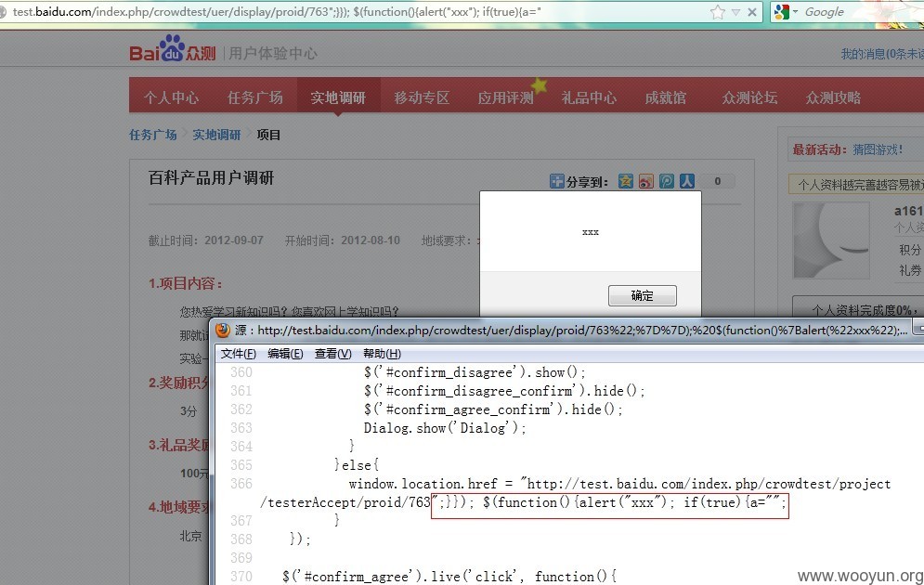Click the Firefox icon of source window
The height and width of the screenshot is (585, 924).
223,330
